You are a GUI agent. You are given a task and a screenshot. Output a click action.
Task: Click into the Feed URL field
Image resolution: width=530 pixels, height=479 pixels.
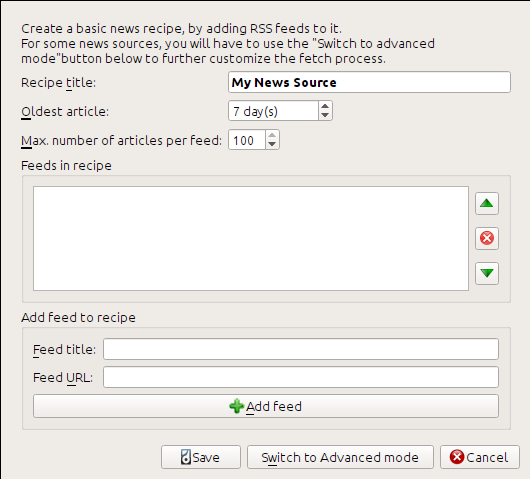(301, 377)
